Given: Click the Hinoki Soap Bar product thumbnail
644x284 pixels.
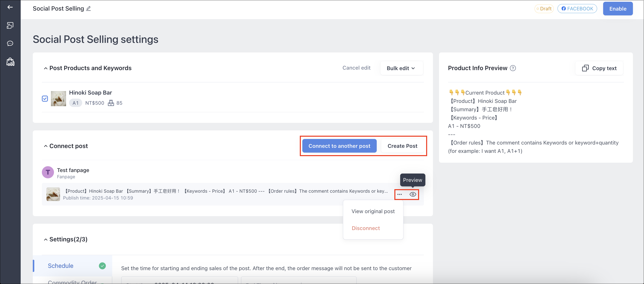Looking at the screenshot, I should 58,99.
